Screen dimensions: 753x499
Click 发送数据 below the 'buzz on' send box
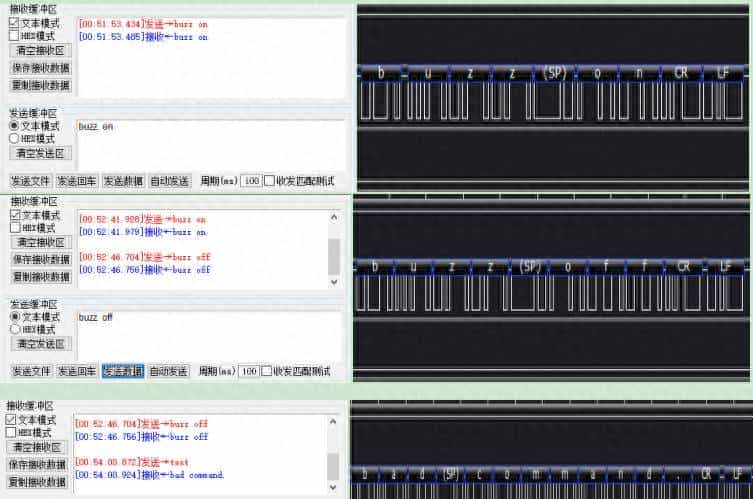[x=123, y=181]
